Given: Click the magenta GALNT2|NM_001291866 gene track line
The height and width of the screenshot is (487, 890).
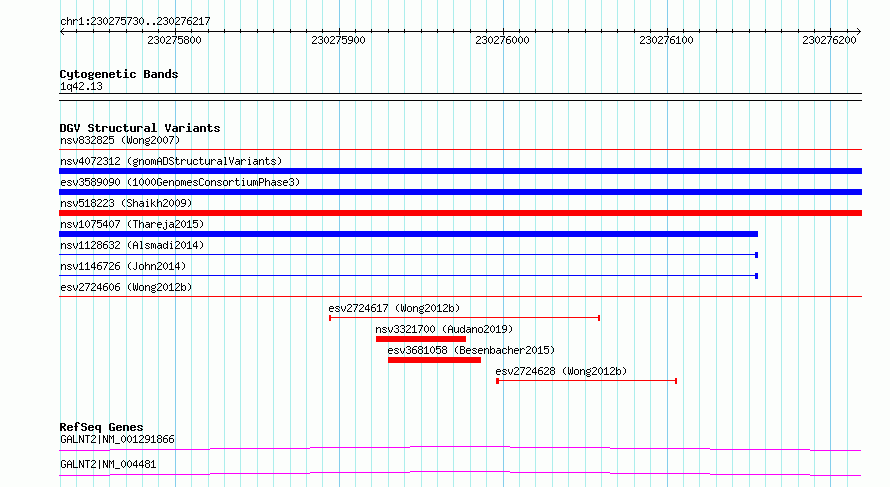Looking at the screenshot, I should [x=460, y=448].
